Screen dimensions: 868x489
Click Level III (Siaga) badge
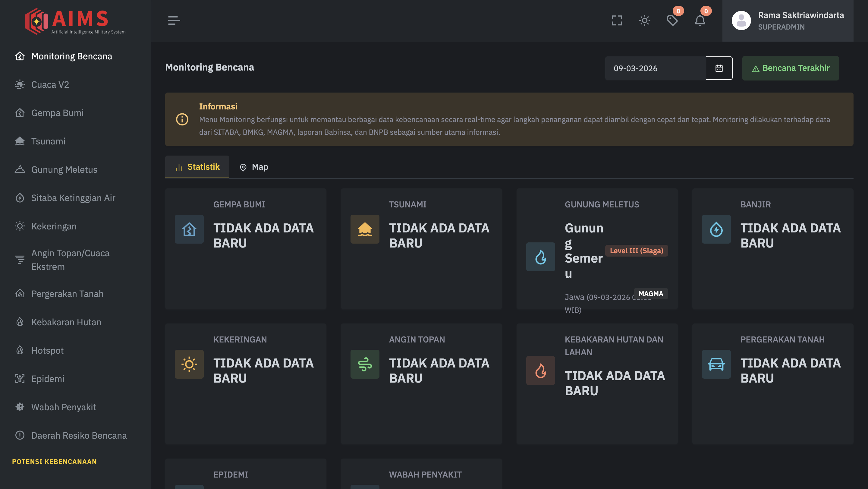tap(636, 251)
